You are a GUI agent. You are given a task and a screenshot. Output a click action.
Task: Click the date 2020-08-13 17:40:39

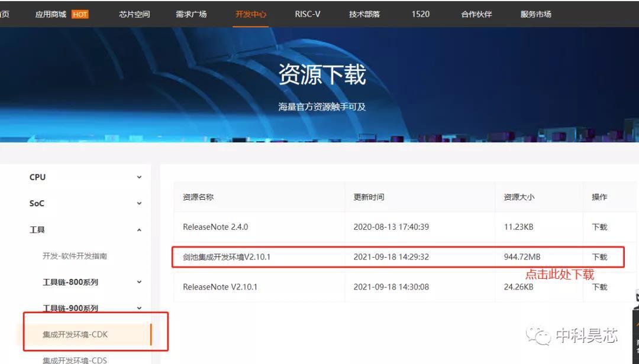(x=391, y=227)
